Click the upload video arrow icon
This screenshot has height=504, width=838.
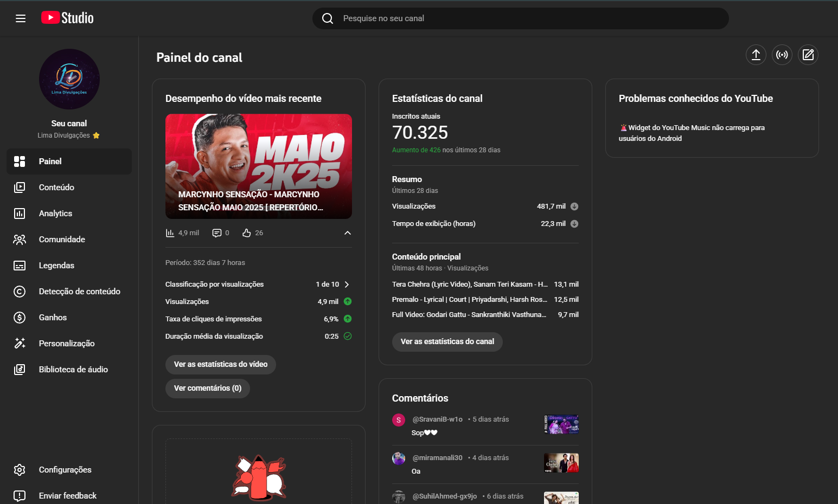pyautogui.click(x=756, y=55)
